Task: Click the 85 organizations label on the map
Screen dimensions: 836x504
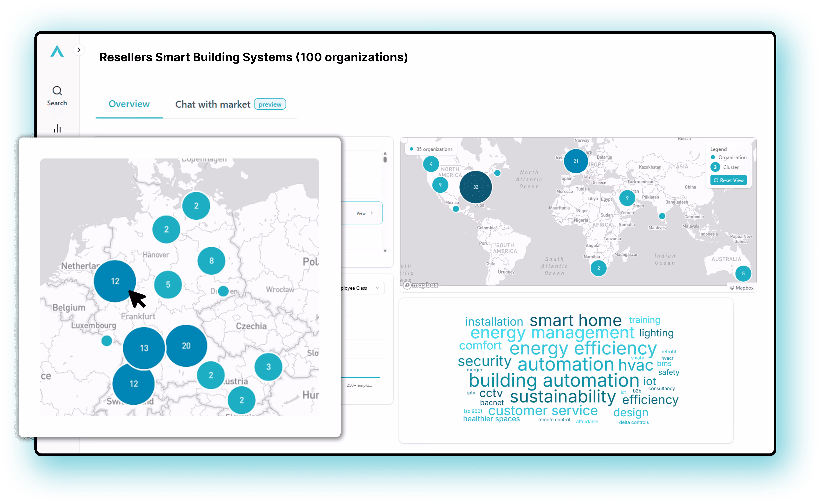Action: (x=431, y=149)
